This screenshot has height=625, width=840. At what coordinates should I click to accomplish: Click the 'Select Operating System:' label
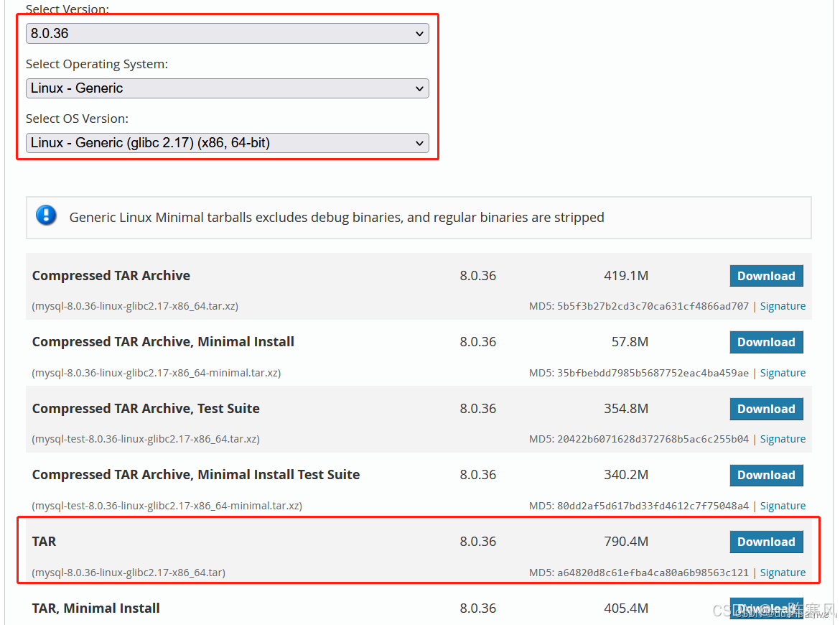click(97, 65)
